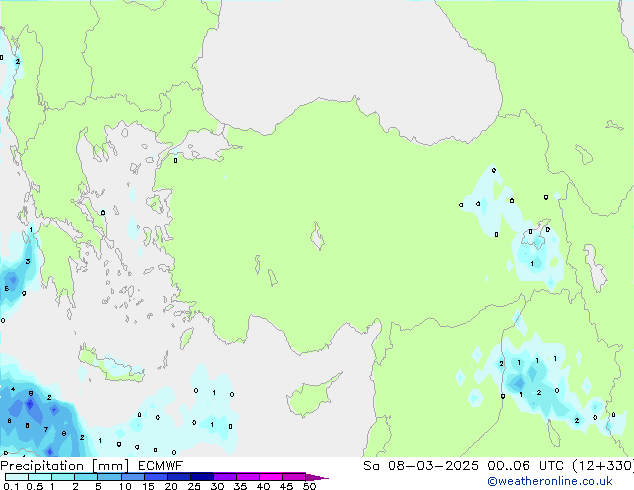The height and width of the screenshot is (490, 634).
Task: Click the '00..06 UTC' time range text
Action: point(526,466)
